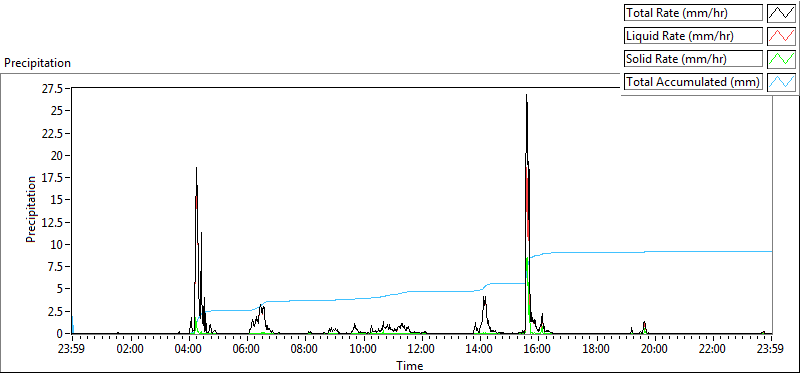The height and width of the screenshot is (373, 800).
Task: Click the 18:00 time axis label
Action: (x=595, y=350)
